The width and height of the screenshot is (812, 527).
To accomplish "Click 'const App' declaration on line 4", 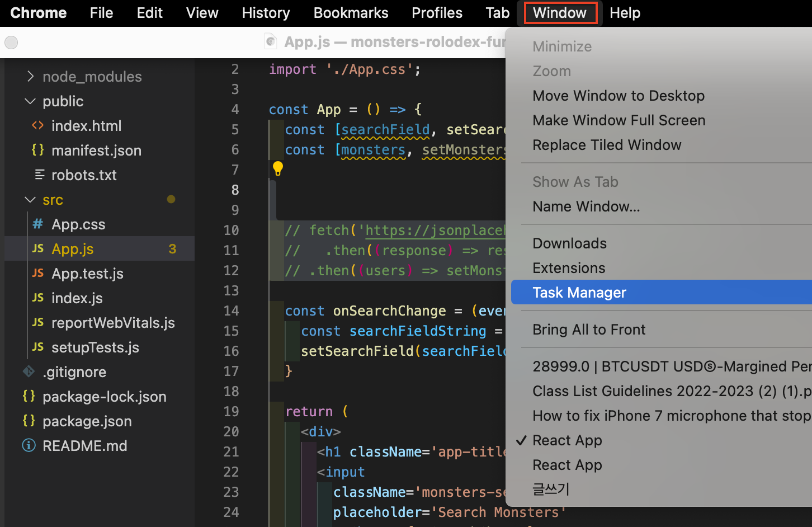I will [x=305, y=110].
